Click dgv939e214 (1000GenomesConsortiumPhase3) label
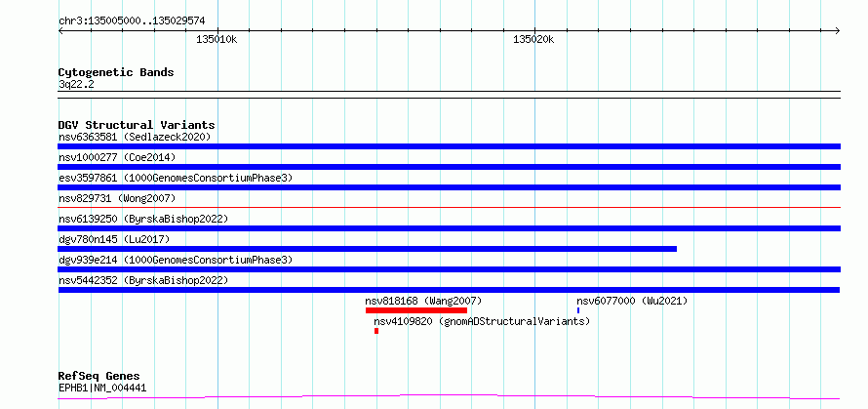This screenshot has height=409, width=868. coord(176,260)
